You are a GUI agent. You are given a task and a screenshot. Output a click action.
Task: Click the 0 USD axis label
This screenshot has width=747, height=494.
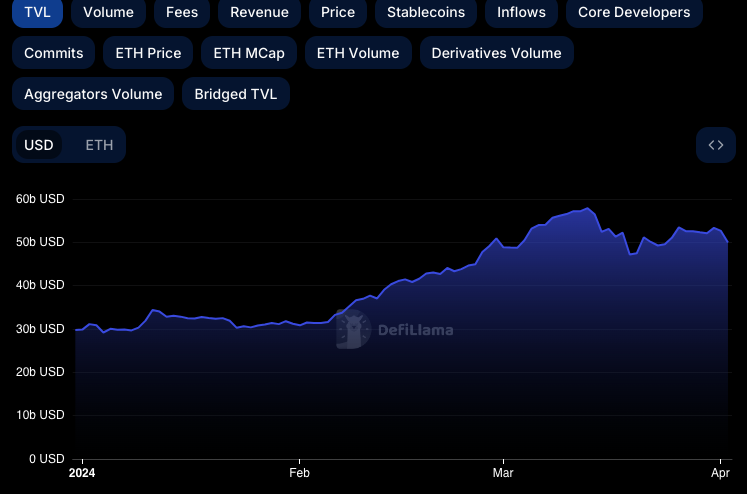47,459
